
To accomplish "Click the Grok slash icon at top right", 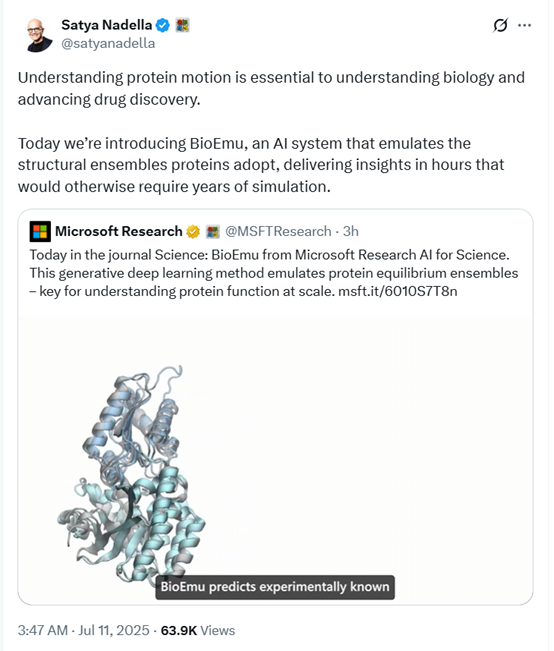I will click(x=500, y=25).
